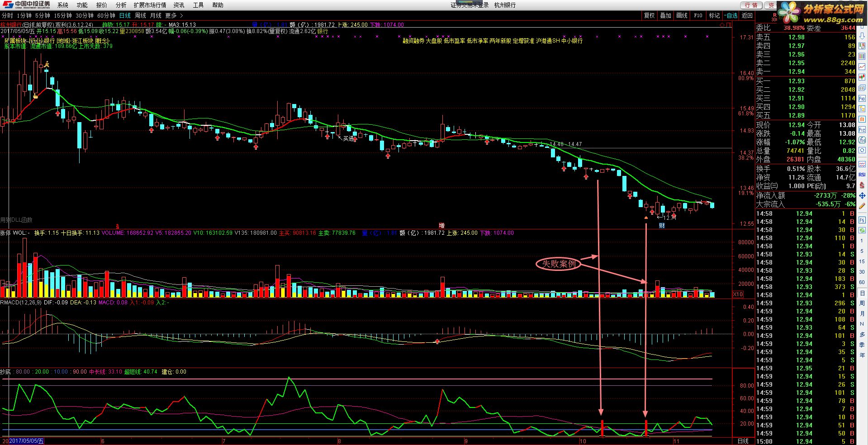868x445 pixels.
Task: Switch to the 60分钟 tab
Action: click(106, 15)
